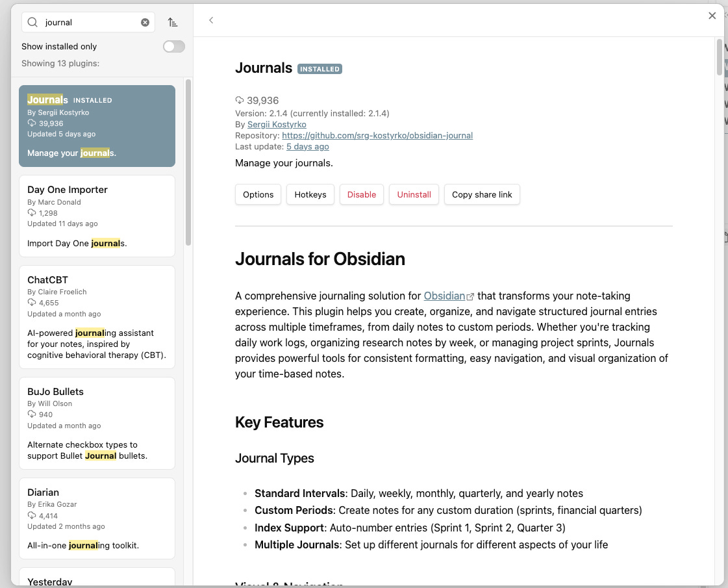728x588 pixels.
Task: Click the 'Custom Periods' bullet
Action: [x=448, y=511]
